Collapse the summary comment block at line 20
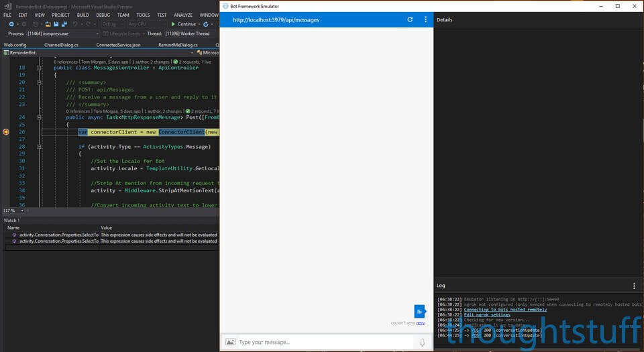644x352 pixels. tap(39, 82)
